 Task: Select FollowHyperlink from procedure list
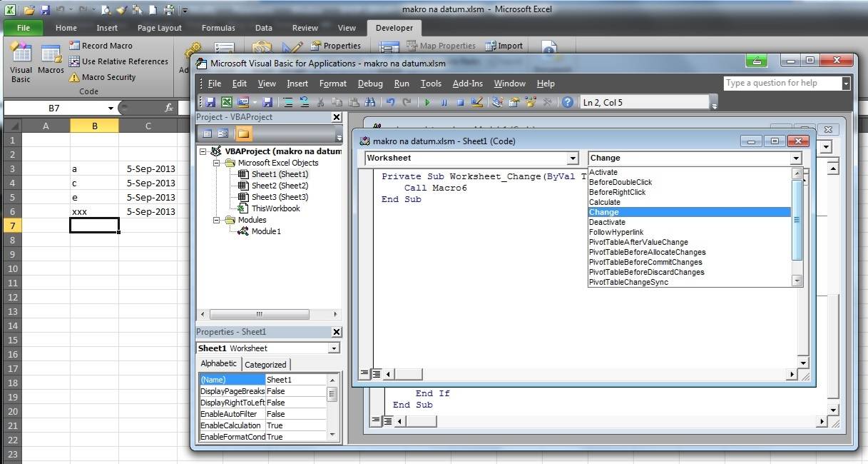tap(690, 232)
